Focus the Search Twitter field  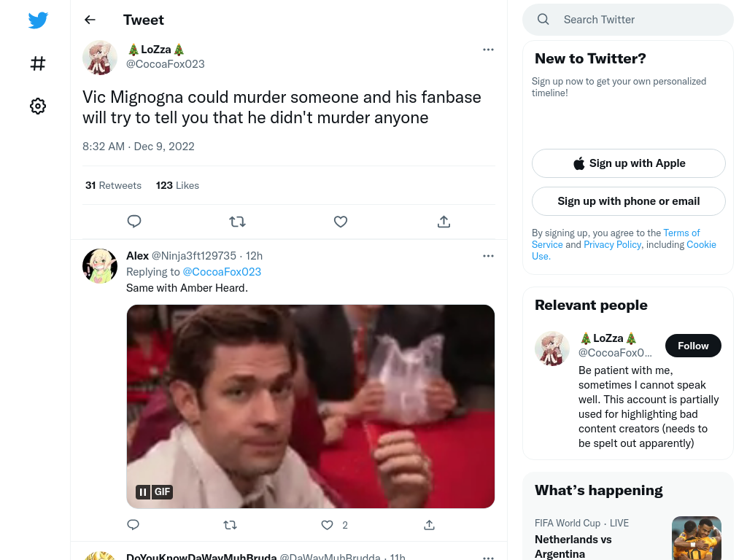pos(628,20)
